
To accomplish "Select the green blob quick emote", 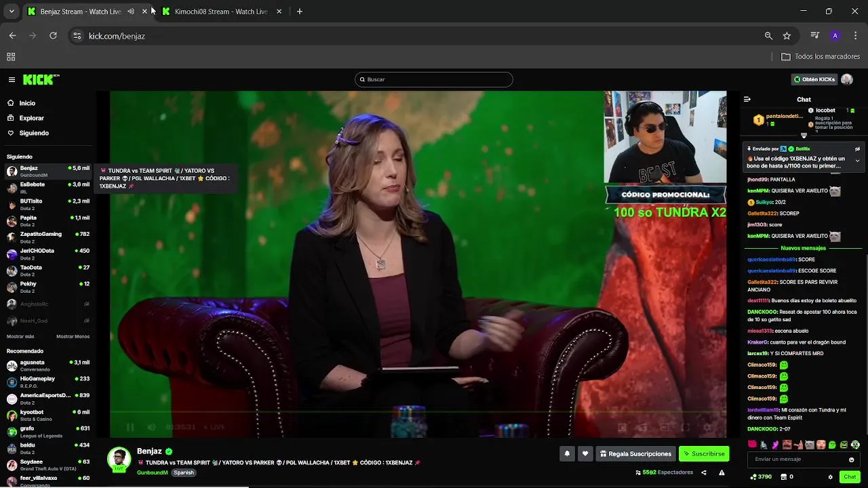I will point(832,445).
